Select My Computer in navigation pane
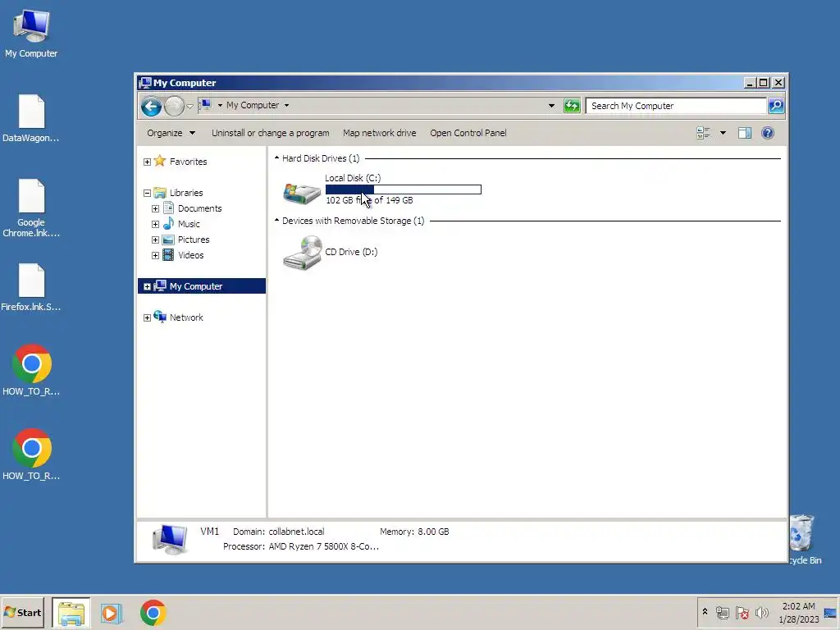 click(x=195, y=286)
